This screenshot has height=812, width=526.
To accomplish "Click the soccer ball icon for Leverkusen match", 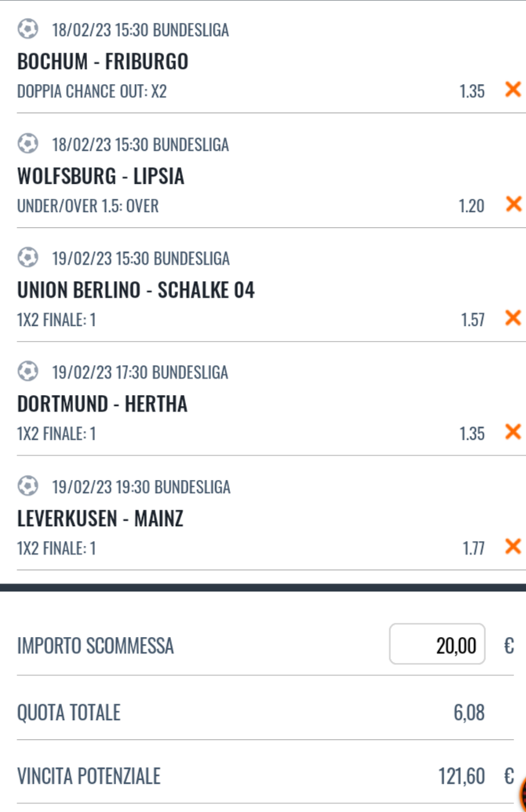I will tap(27, 486).
